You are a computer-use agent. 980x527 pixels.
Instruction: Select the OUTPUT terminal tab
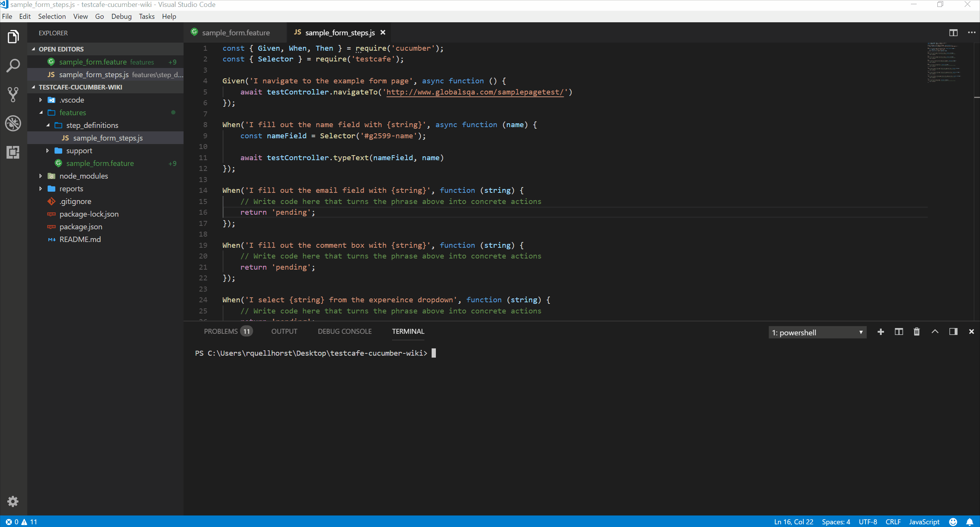(284, 331)
